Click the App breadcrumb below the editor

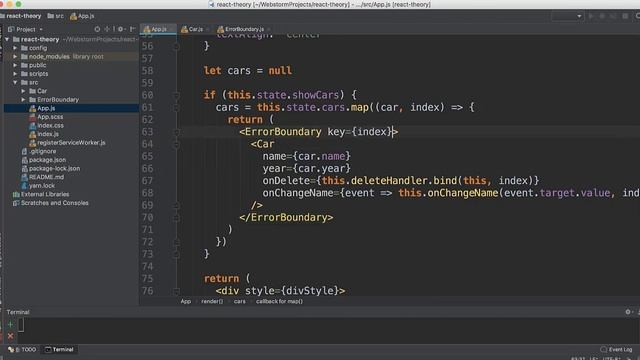click(x=186, y=302)
